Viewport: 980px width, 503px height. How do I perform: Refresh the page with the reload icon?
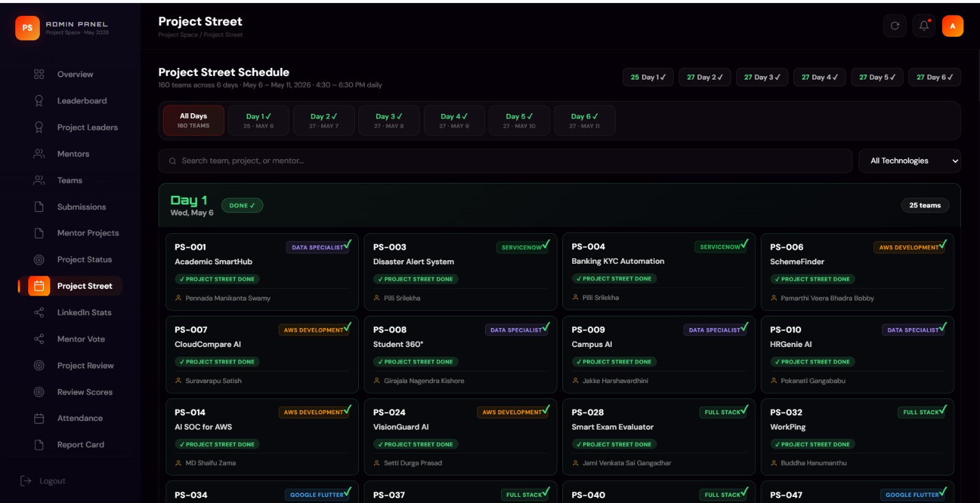pyautogui.click(x=895, y=26)
